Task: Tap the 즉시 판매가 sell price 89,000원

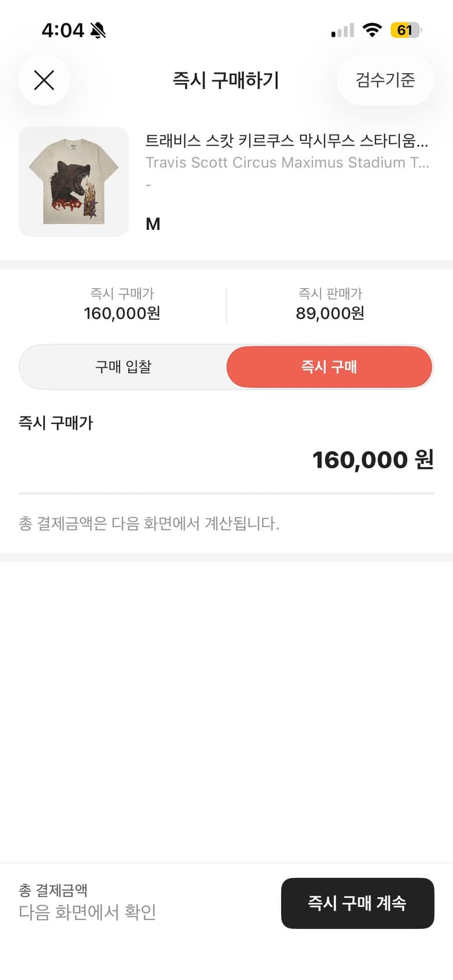Action: [330, 314]
